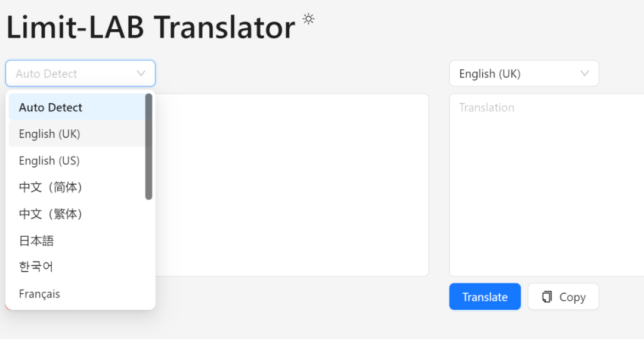Click inside the source text input area

(x=292, y=185)
